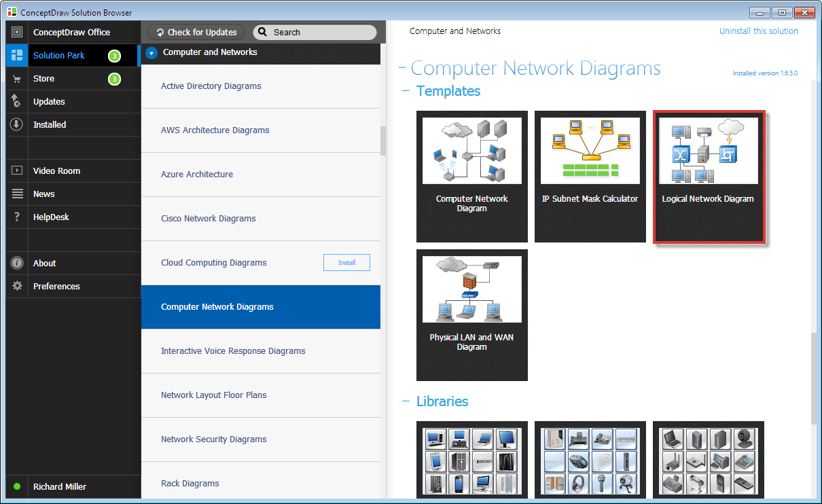Click the Preferences gear icon

(x=17, y=286)
